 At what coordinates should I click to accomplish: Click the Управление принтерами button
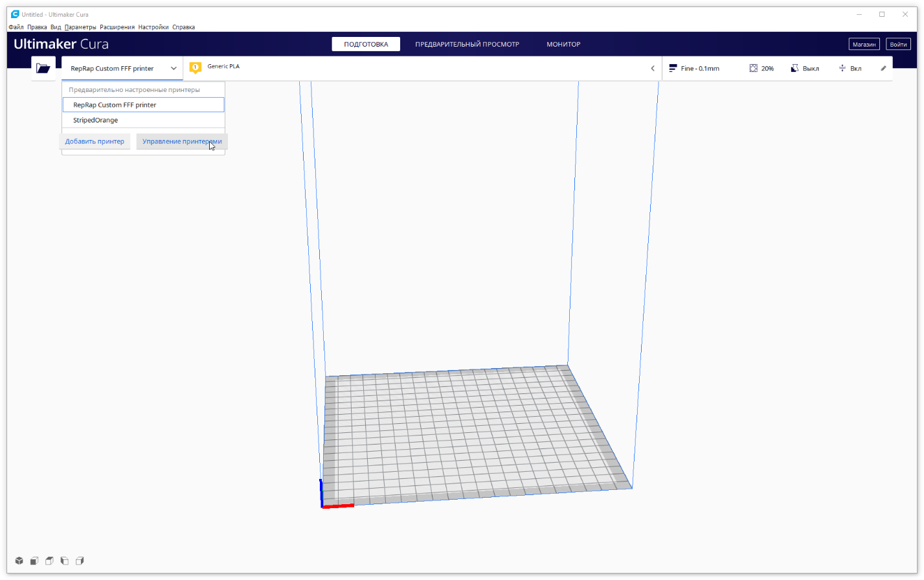(x=182, y=141)
